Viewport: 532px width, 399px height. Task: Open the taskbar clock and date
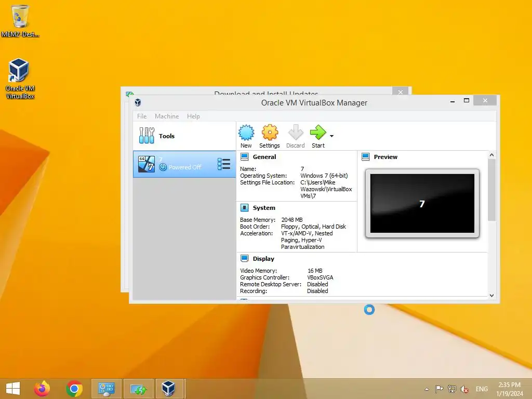(x=510, y=389)
